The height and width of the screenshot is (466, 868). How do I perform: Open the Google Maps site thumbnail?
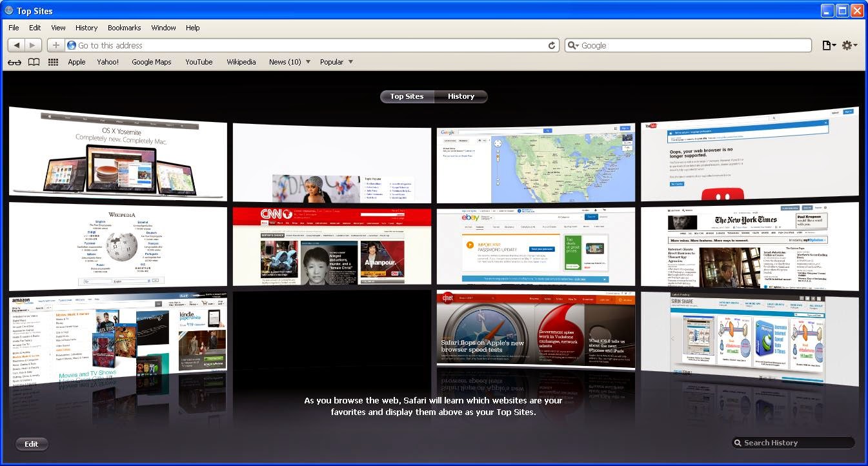[x=536, y=164]
